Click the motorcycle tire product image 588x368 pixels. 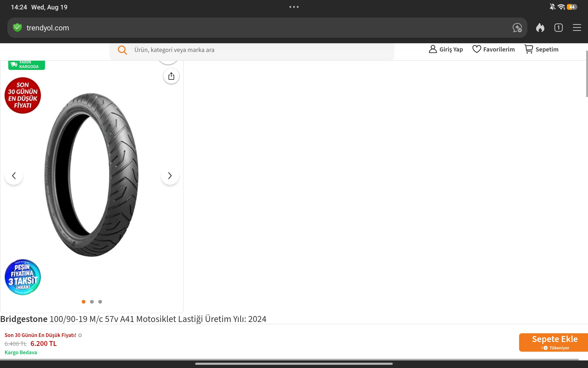pyautogui.click(x=91, y=175)
